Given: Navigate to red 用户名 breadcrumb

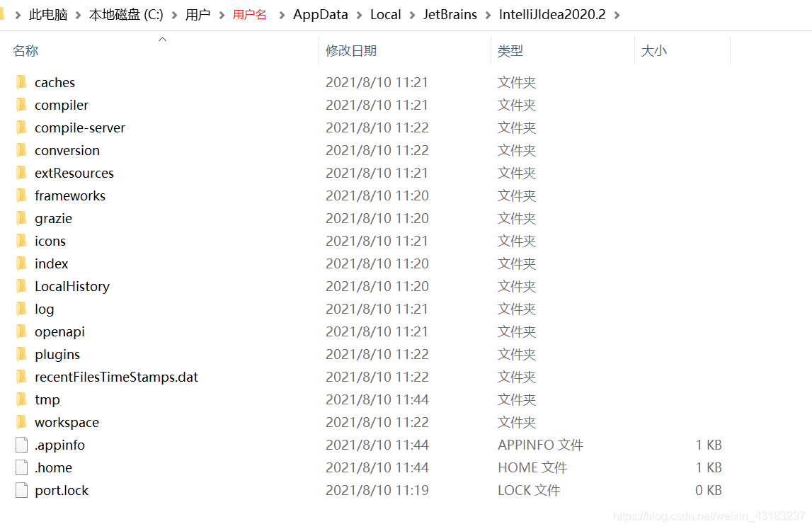Looking at the screenshot, I should (250, 14).
